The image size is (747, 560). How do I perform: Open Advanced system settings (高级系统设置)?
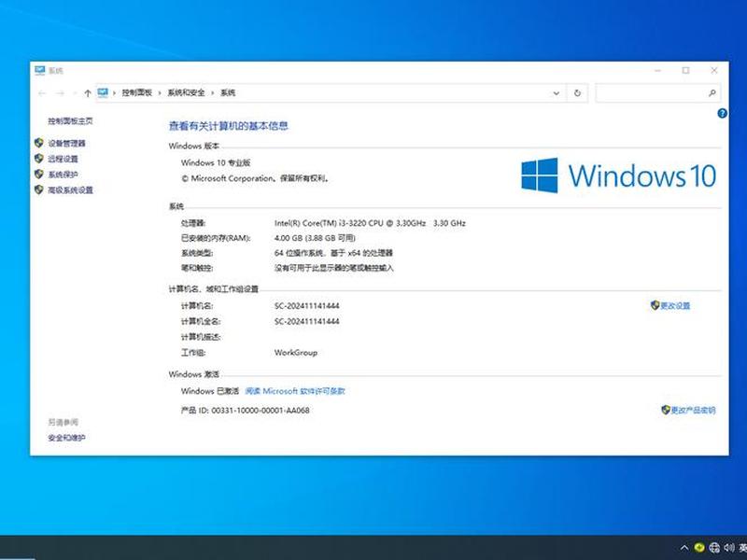pyautogui.click(x=71, y=190)
